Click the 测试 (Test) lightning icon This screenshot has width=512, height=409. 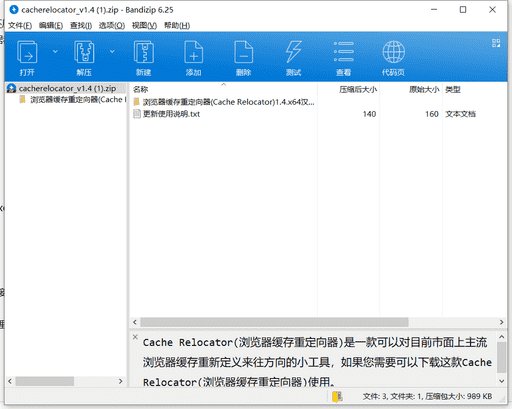click(293, 52)
